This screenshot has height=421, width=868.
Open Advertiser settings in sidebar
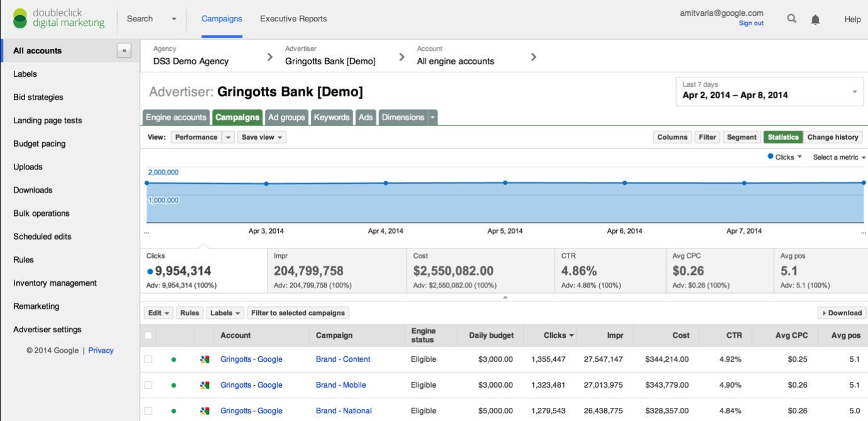(48, 330)
